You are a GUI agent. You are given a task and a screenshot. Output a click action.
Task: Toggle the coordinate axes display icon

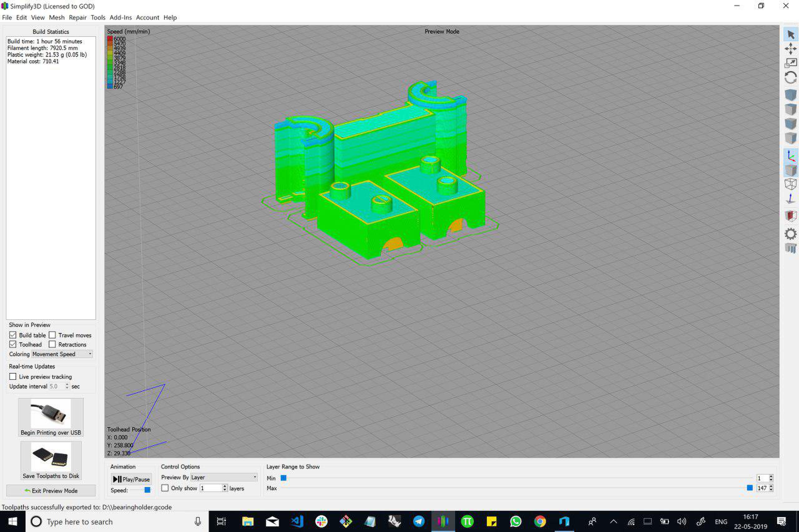791,156
